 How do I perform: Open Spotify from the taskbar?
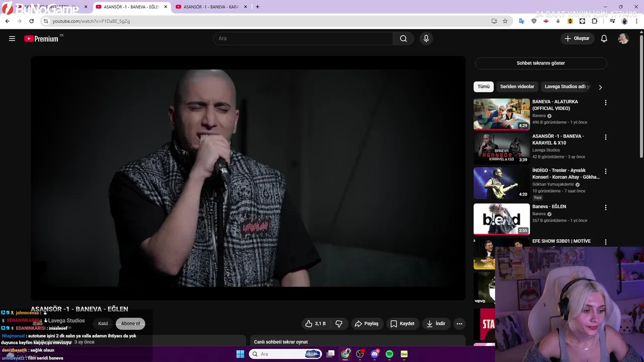(389, 354)
